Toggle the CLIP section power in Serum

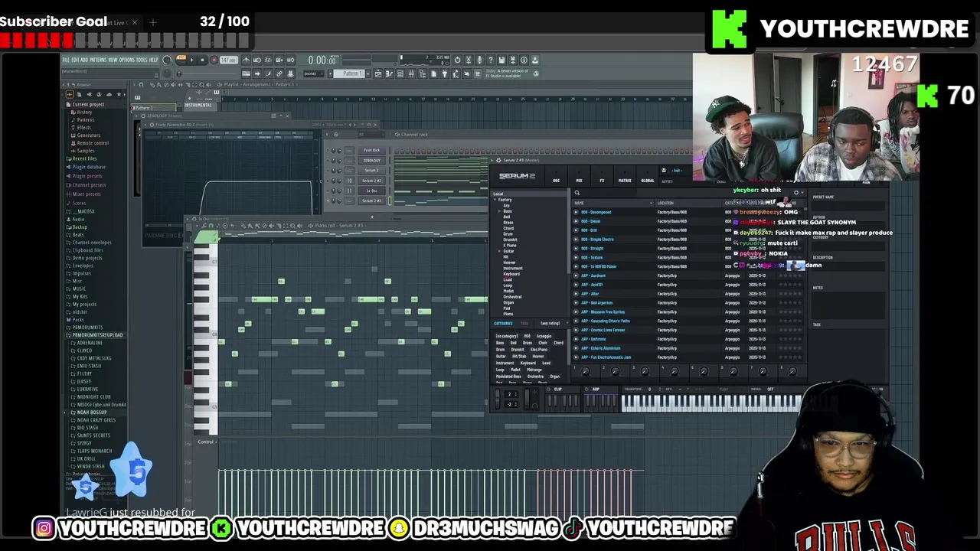[548, 390]
